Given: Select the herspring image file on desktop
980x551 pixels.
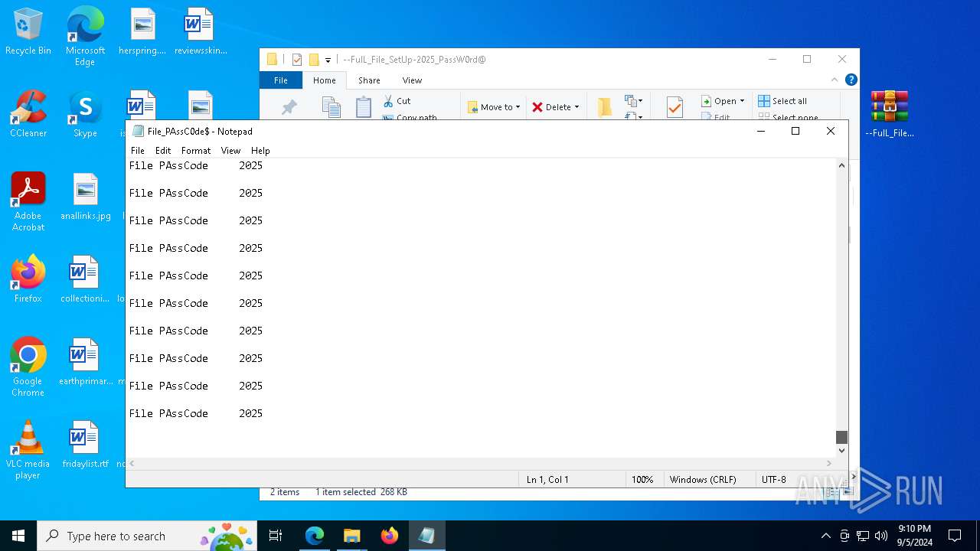Looking at the screenshot, I should click(142, 32).
